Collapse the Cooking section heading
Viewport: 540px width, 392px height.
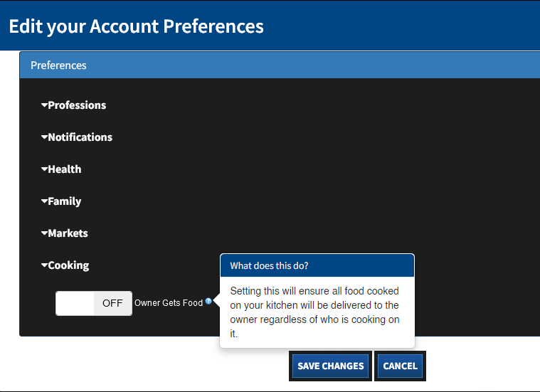tap(68, 265)
